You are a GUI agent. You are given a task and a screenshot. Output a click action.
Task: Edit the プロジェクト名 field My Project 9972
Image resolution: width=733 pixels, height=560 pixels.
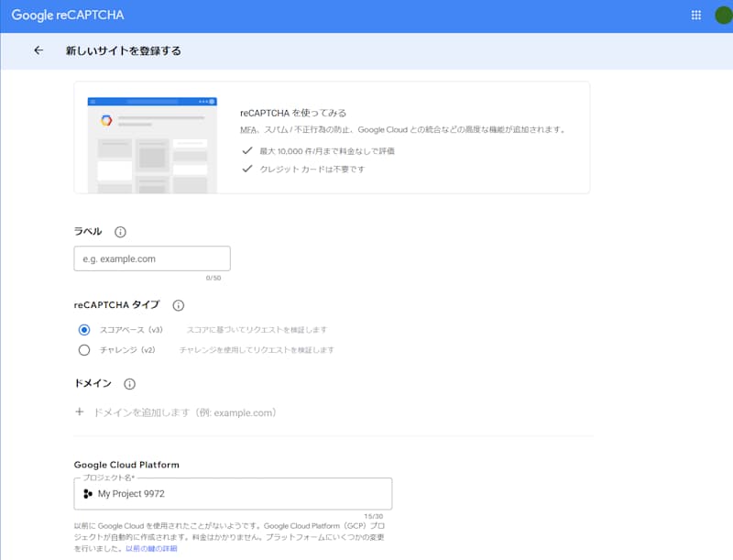tap(233, 494)
